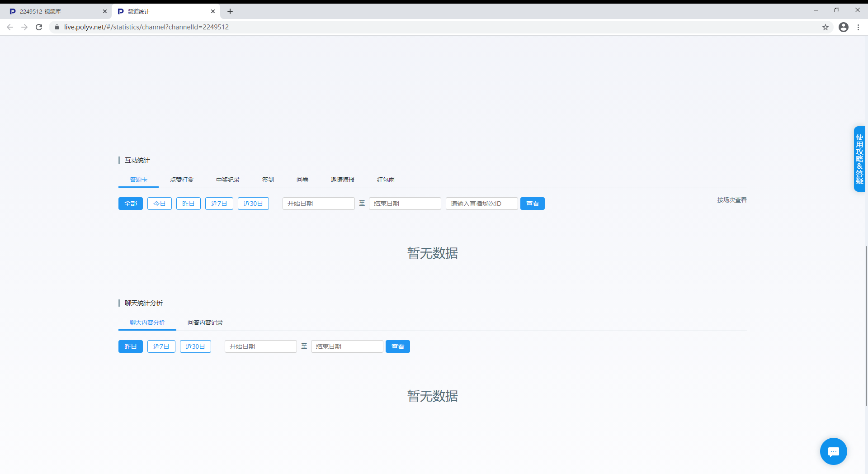Switch to the 红包雨 tab
The height and width of the screenshot is (474, 868).
tap(386, 180)
